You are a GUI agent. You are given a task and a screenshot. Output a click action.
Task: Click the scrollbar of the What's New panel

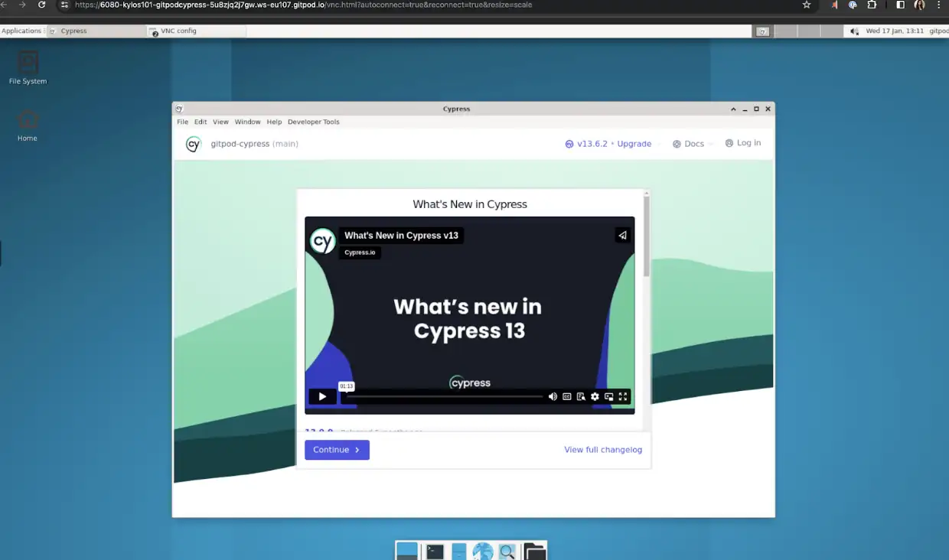coord(647,236)
